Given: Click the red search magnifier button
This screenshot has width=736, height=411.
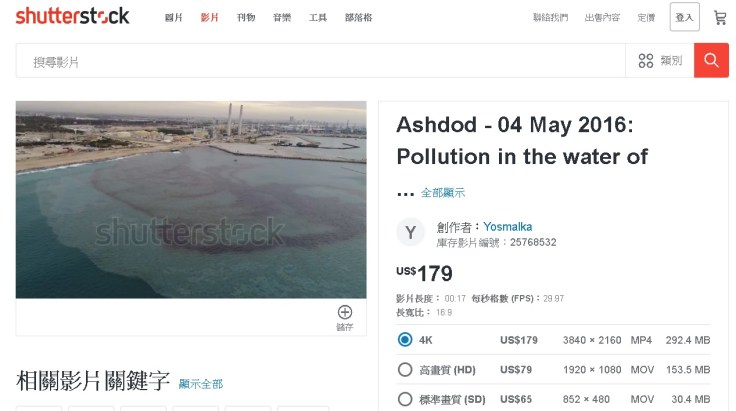Looking at the screenshot, I should [x=711, y=61].
